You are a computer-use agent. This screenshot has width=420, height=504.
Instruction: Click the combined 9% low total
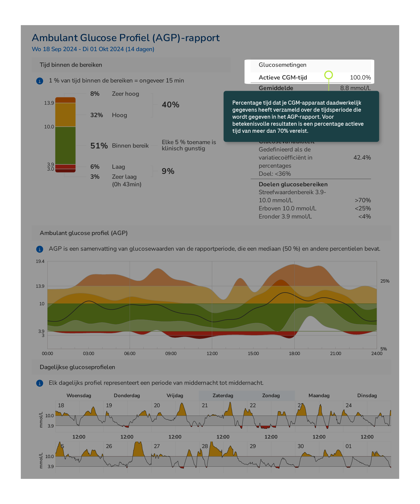coord(168,171)
